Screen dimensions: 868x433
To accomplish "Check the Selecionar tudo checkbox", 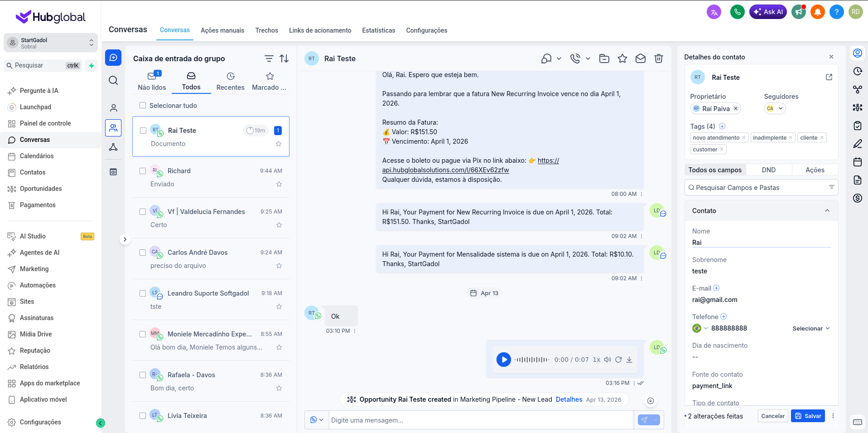I will 143,105.
